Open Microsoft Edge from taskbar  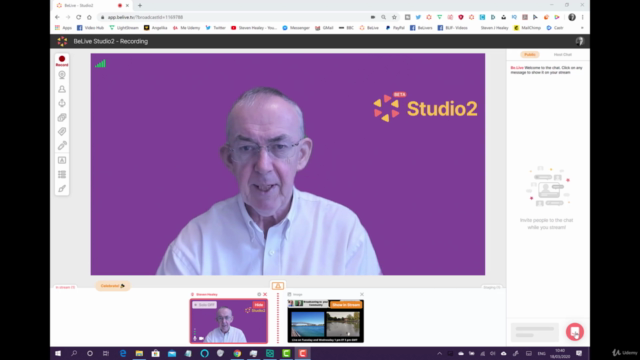(123, 353)
